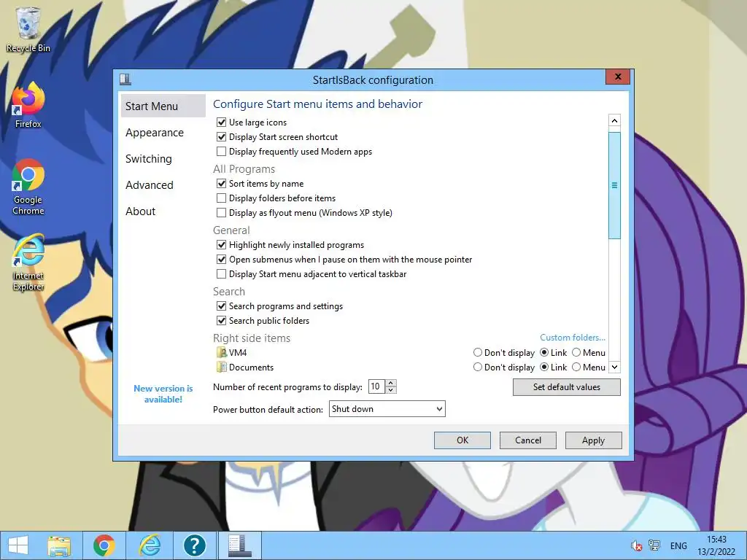Toggle Highlight newly installed programs
Screen dimensions: 747x560
221,245
